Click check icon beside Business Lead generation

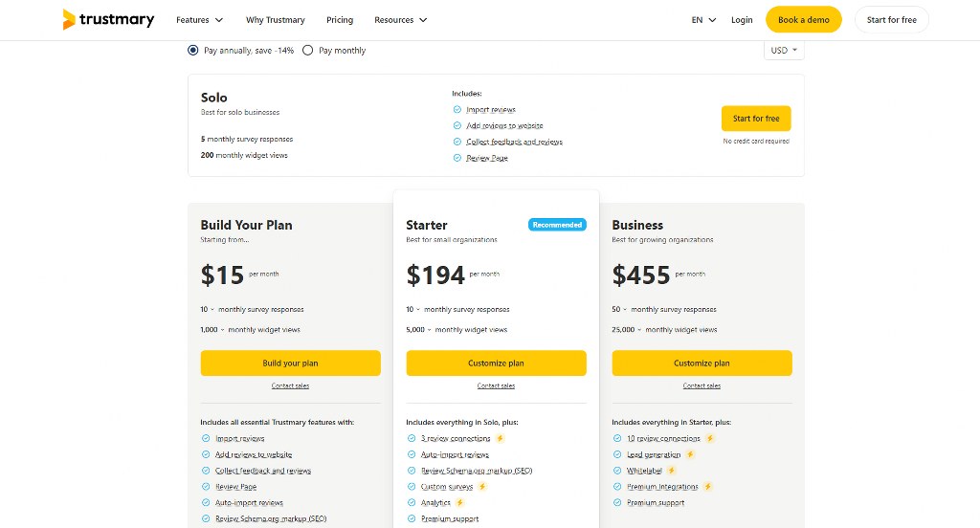617,455
